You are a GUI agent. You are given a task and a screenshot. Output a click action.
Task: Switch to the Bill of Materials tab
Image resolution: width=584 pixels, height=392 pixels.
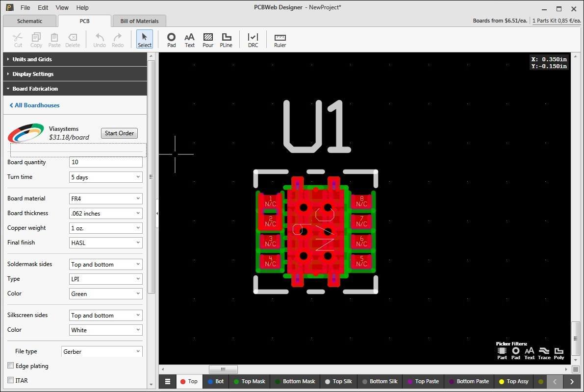pos(139,21)
